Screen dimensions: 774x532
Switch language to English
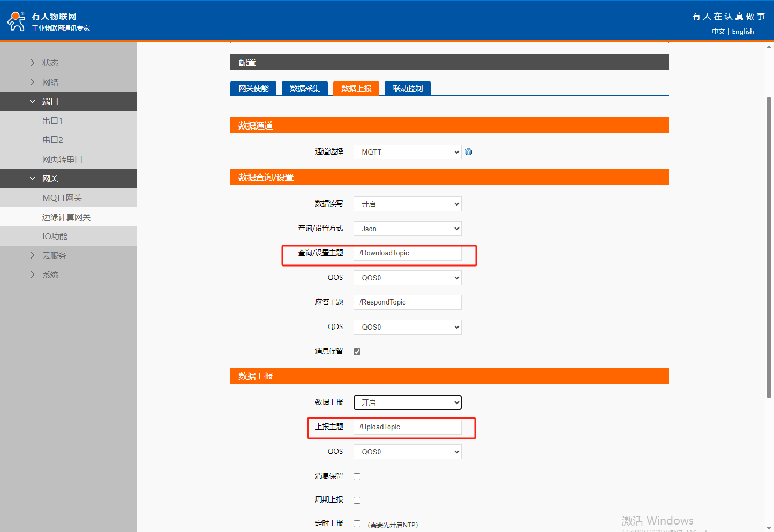[x=743, y=32]
